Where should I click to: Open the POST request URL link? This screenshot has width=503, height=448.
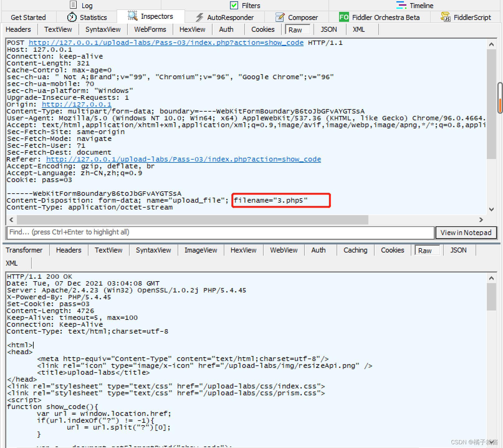166,42
